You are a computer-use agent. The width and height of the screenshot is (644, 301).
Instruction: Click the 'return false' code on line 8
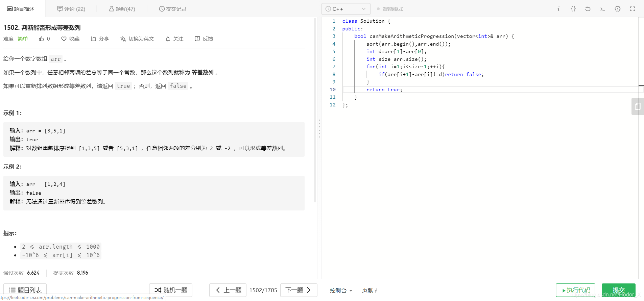(x=464, y=74)
